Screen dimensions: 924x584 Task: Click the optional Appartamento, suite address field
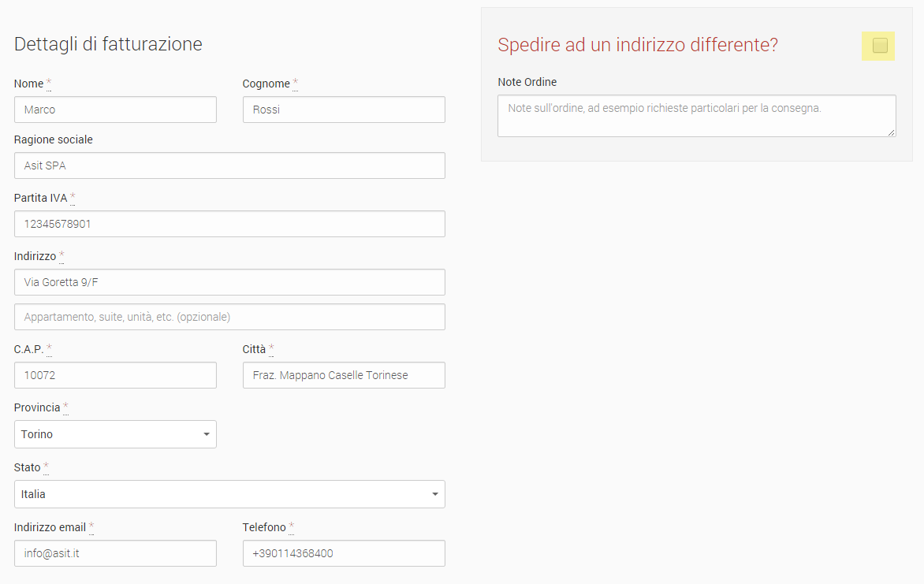click(230, 317)
